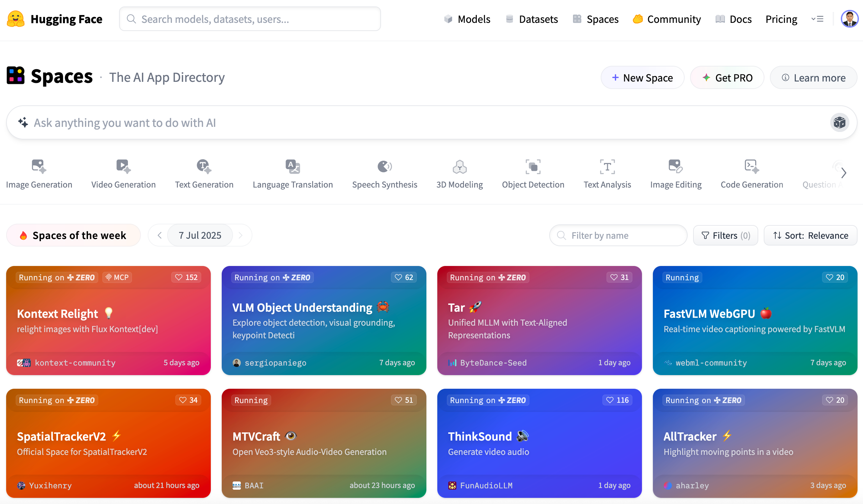Like ThinkSound heart 116
This screenshot has width=863, height=504.
point(617,400)
